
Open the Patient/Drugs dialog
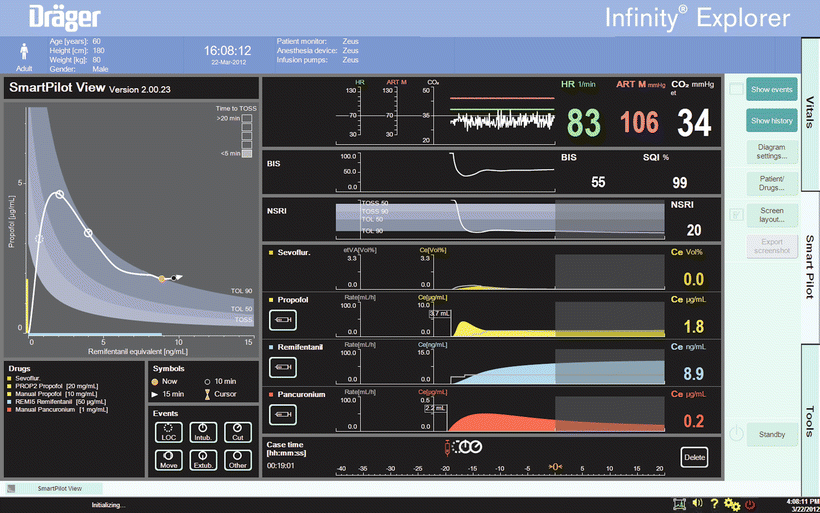tap(771, 183)
